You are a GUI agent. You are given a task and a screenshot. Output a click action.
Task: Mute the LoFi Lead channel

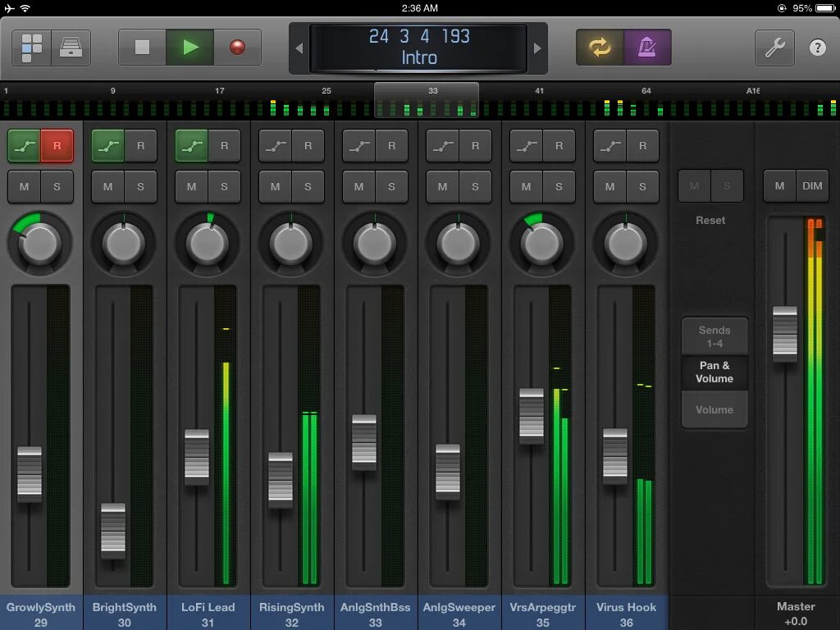pyautogui.click(x=191, y=186)
